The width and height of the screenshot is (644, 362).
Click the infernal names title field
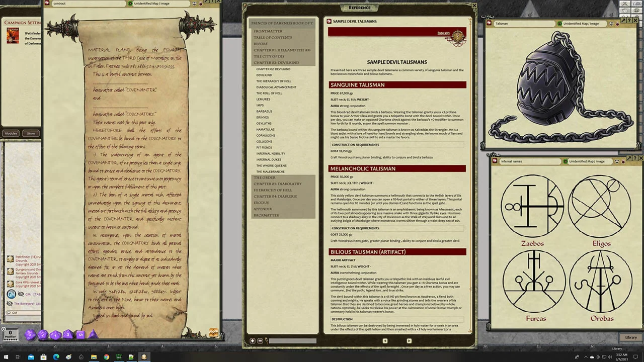pos(530,161)
